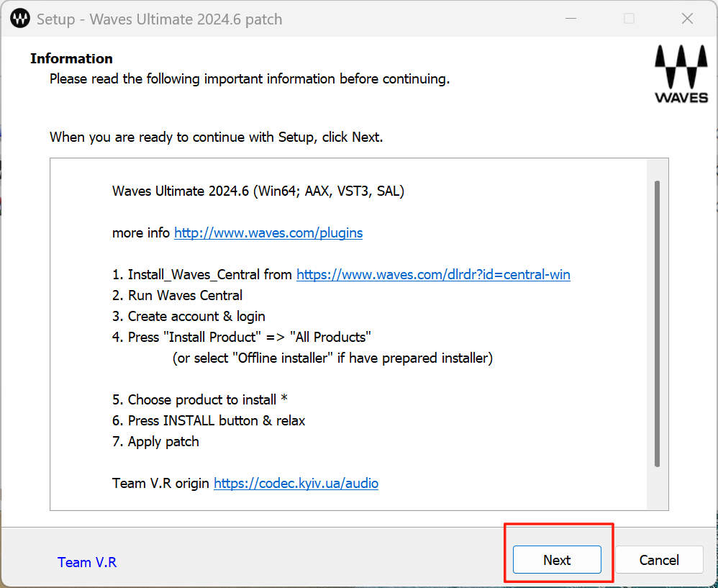
Task: Click the 'Information' heading
Action: coord(71,58)
